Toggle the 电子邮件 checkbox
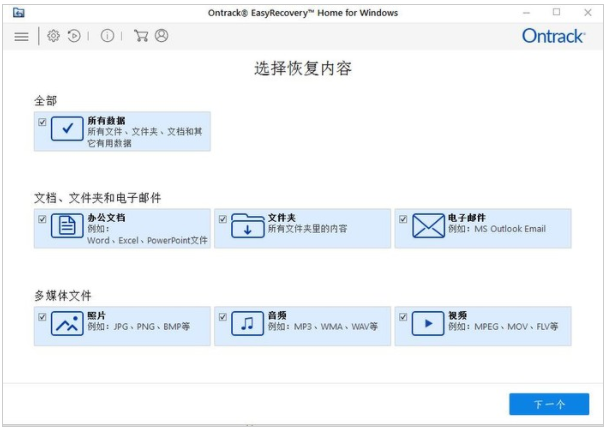The height and width of the screenshot is (430, 608). click(403, 219)
